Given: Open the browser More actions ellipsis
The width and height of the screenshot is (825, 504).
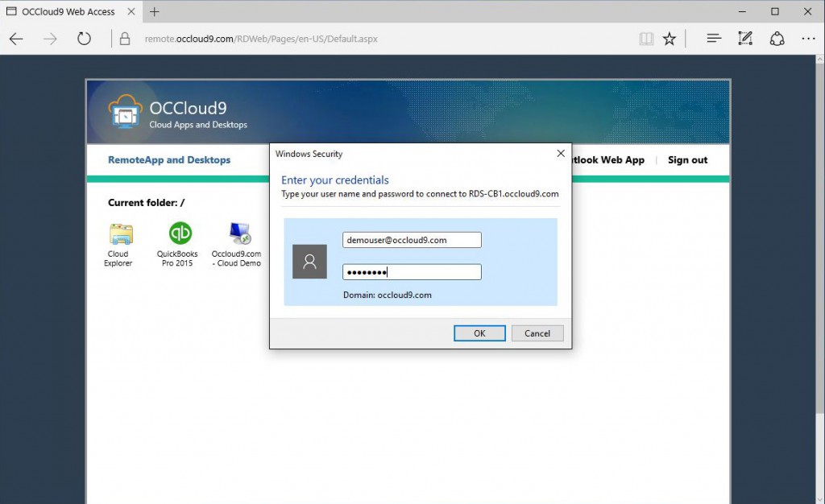Looking at the screenshot, I should tap(808, 39).
